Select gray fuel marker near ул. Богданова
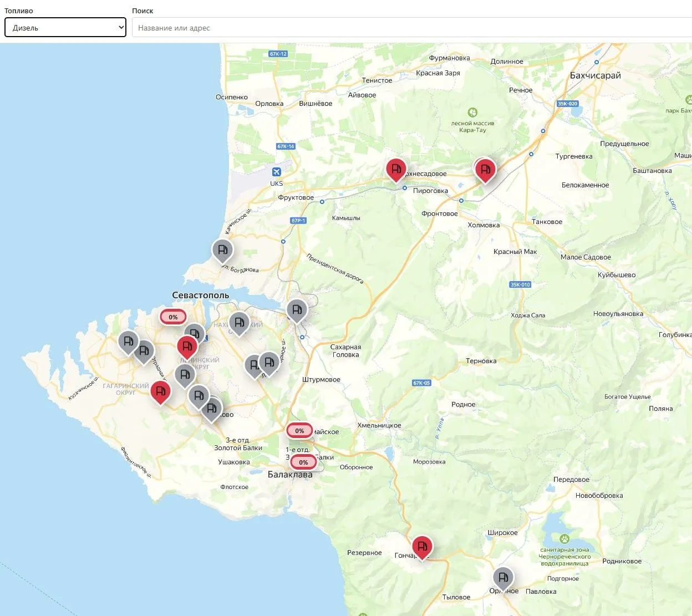Screen dimensions: 692x616 222,251
